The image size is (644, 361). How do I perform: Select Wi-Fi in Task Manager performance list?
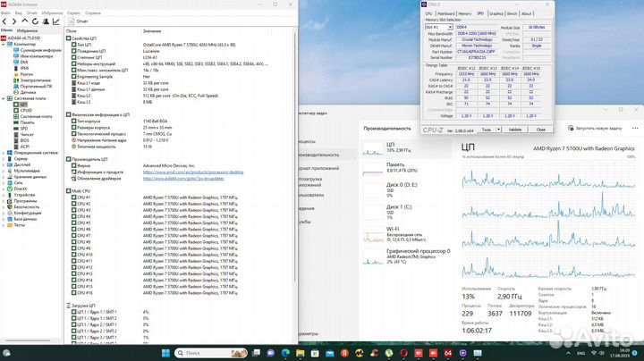point(406,234)
